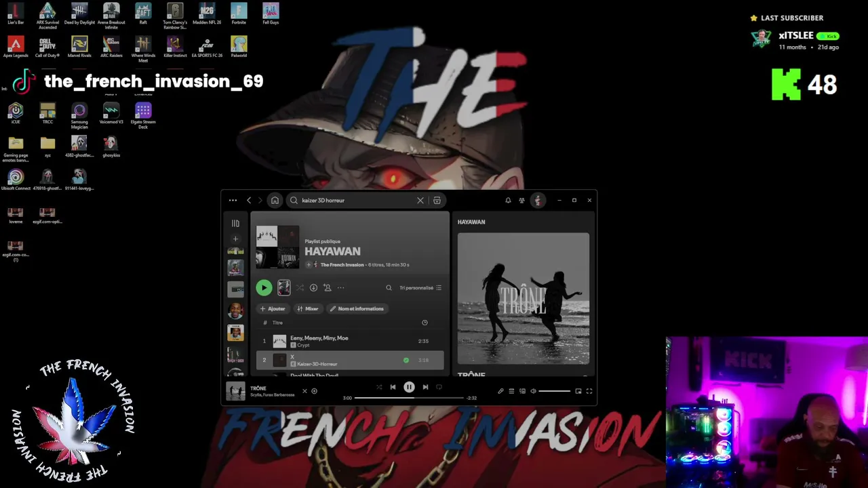
Task: Sort tracks by the Titre column
Action: 277,323
